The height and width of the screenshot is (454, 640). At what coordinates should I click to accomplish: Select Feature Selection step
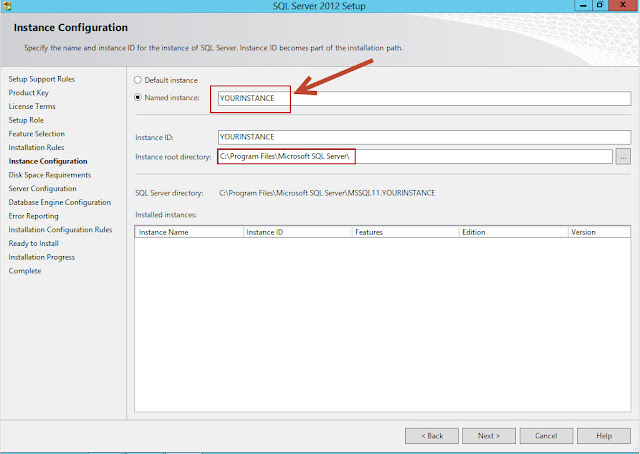pyautogui.click(x=37, y=134)
